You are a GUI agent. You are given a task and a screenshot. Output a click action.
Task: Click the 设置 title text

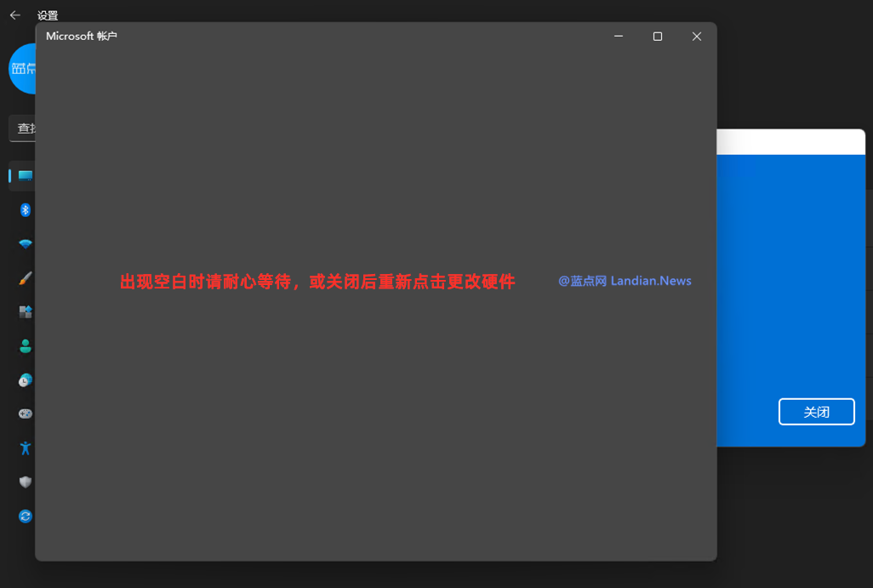tap(48, 15)
